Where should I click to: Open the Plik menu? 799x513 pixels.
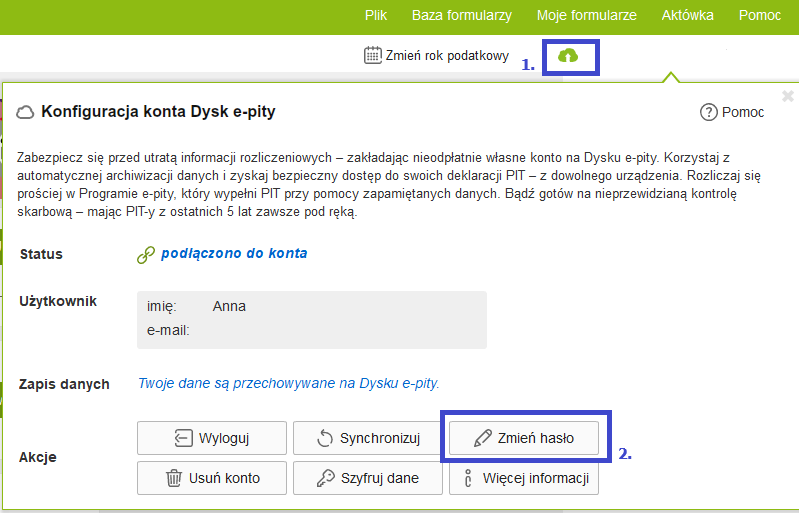(375, 16)
